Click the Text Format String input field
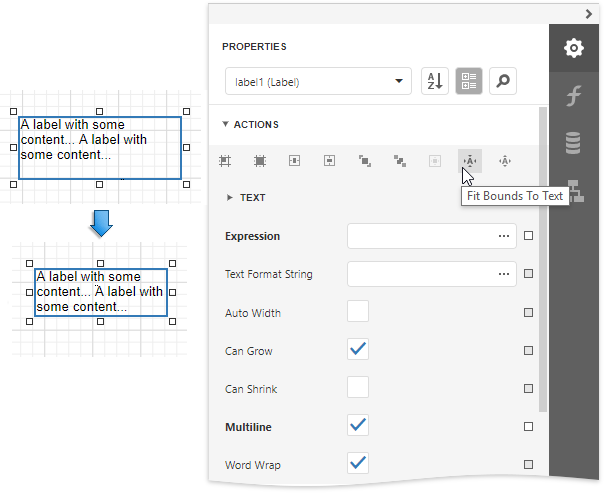 tap(420, 274)
